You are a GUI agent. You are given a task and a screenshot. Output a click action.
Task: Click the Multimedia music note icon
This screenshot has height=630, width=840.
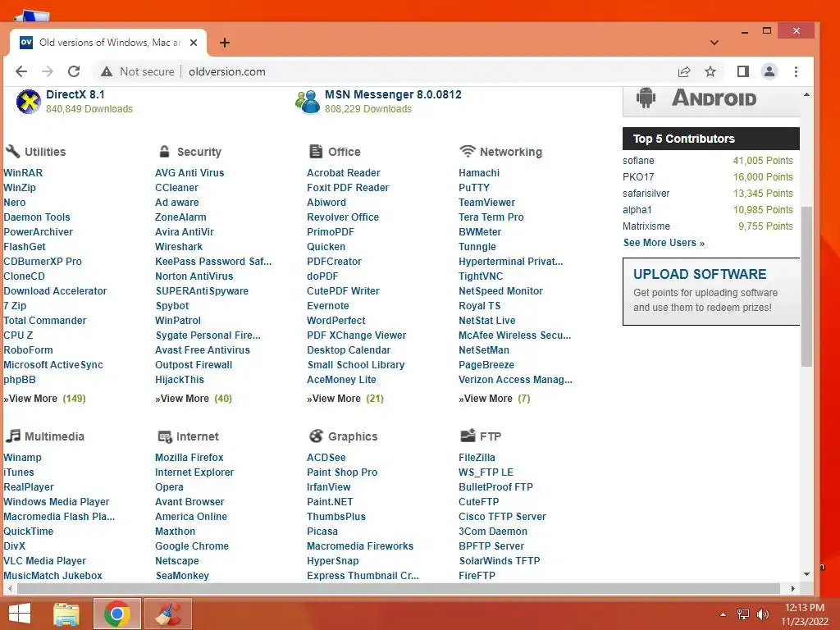(13, 436)
